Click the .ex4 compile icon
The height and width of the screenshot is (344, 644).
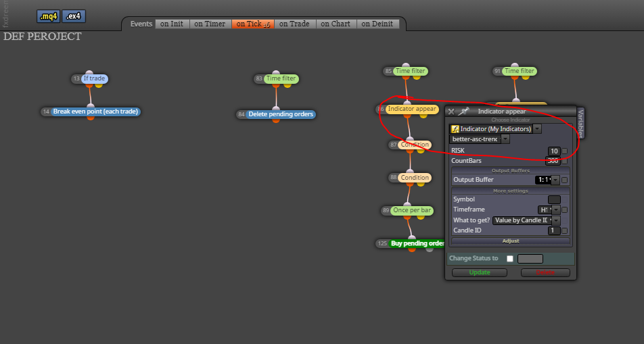(x=74, y=16)
